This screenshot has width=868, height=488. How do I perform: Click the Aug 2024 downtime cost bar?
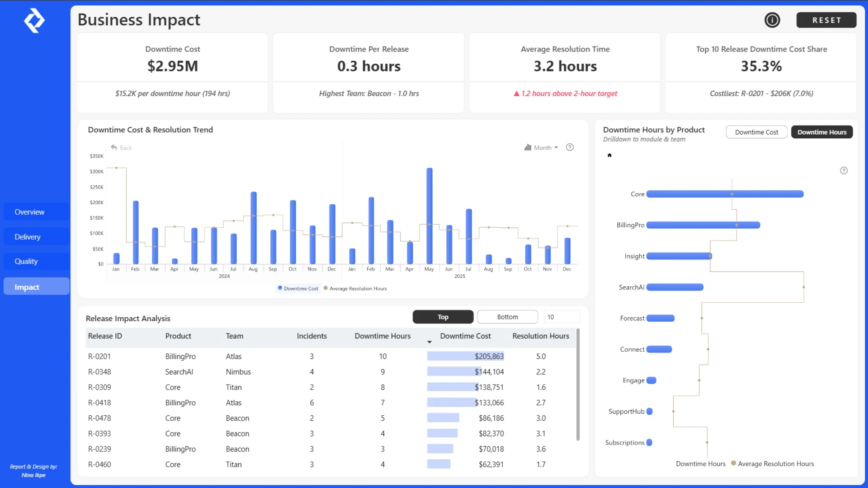pyautogui.click(x=254, y=228)
